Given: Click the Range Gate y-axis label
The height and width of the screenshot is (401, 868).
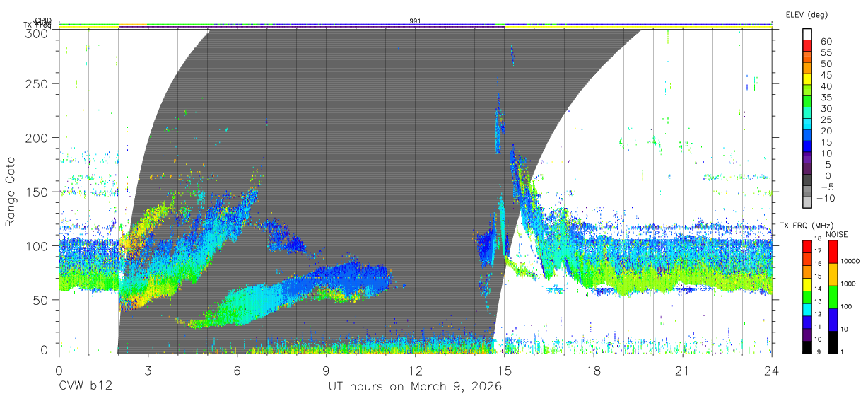Looking at the screenshot, I should (x=11, y=191).
